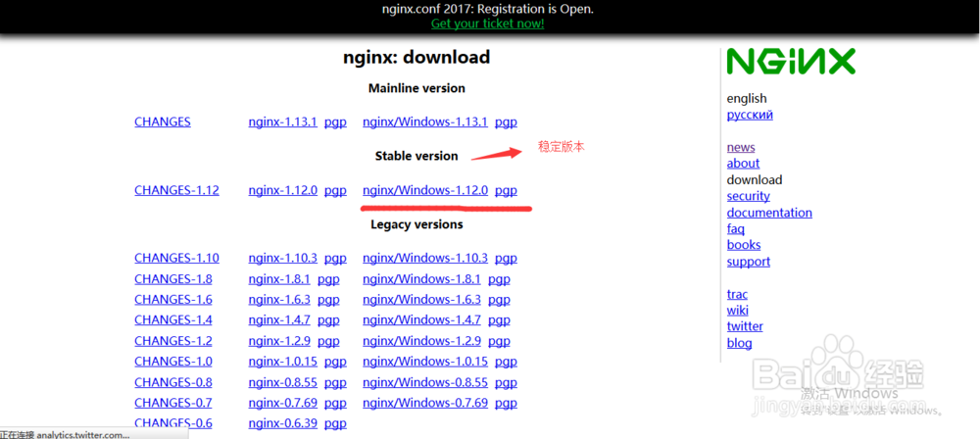This screenshot has width=980, height=439.
Task: Open the faq page
Action: pyautogui.click(x=736, y=229)
